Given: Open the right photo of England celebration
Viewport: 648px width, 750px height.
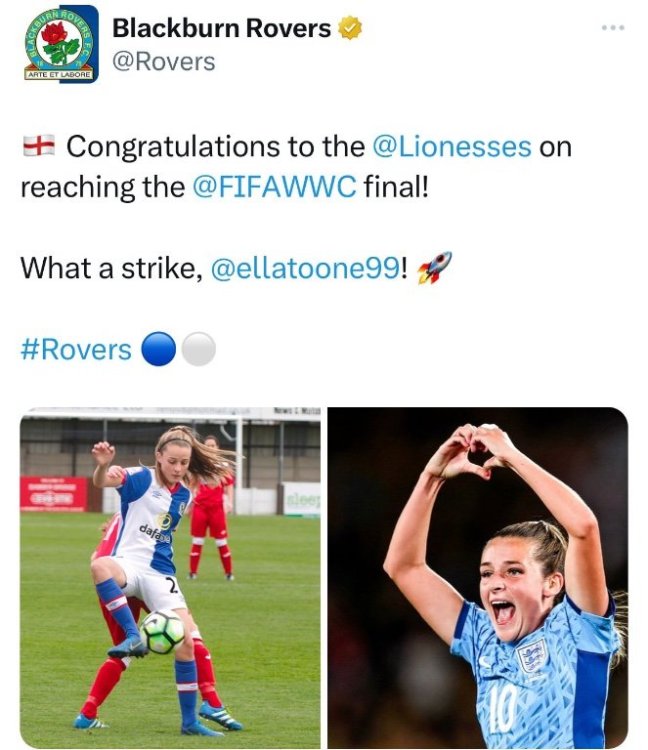Looking at the screenshot, I should [478, 577].
